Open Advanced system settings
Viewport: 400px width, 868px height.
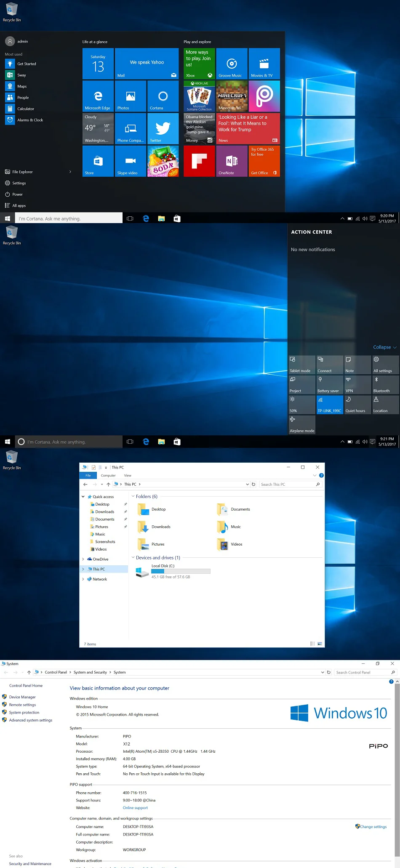31,720
